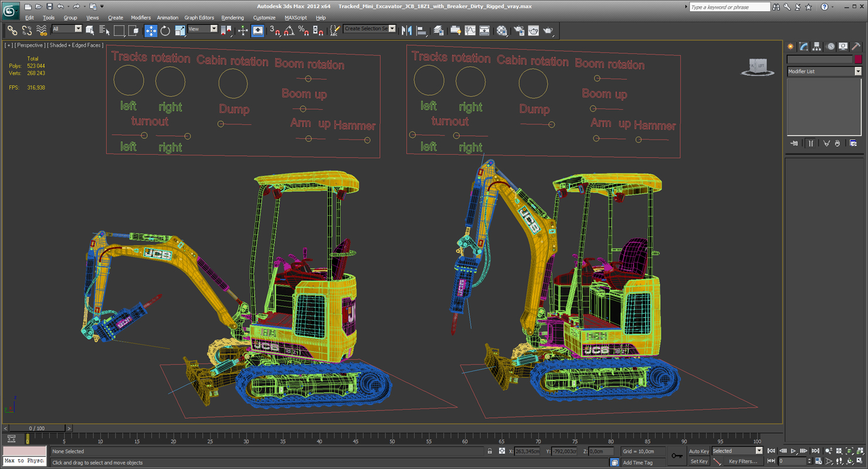Open Material Editor icon

[x=502, y=30]
